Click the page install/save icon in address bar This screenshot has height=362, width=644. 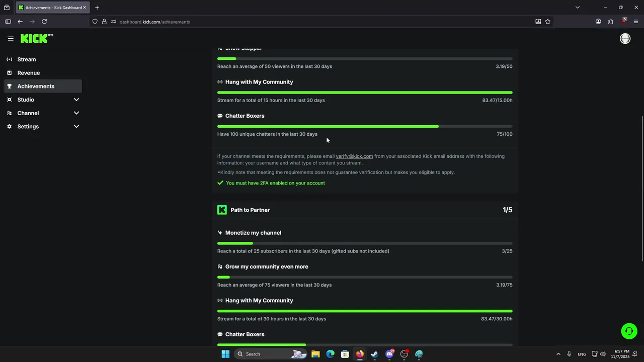(538, 22)
